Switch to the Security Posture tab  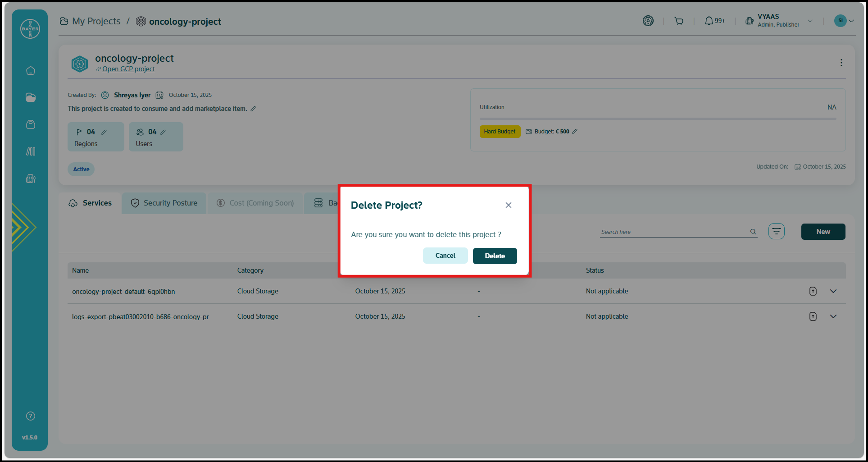click(x=164, y=203)
